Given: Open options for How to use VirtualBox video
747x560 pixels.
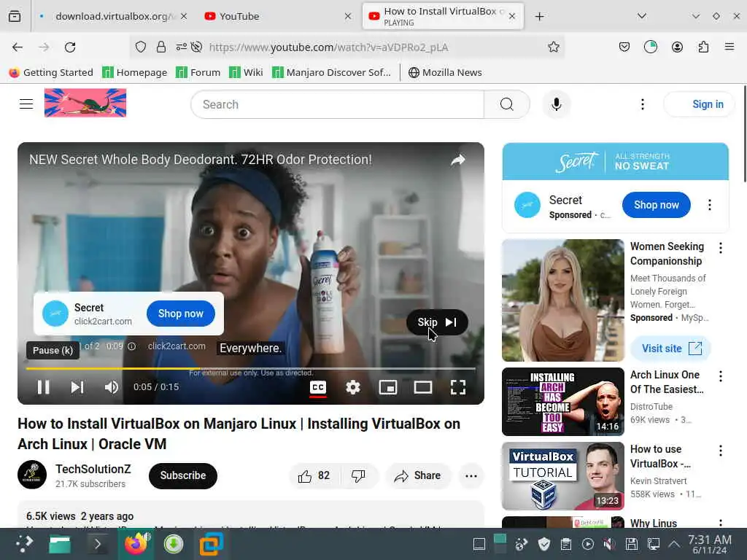Looking at the screenshot, I should point(720,451).
